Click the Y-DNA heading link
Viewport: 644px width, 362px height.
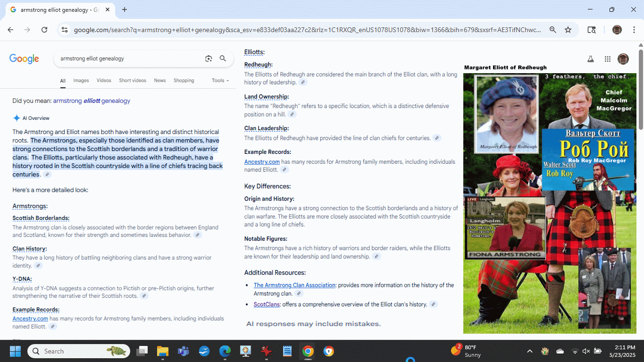click(22, 279)
